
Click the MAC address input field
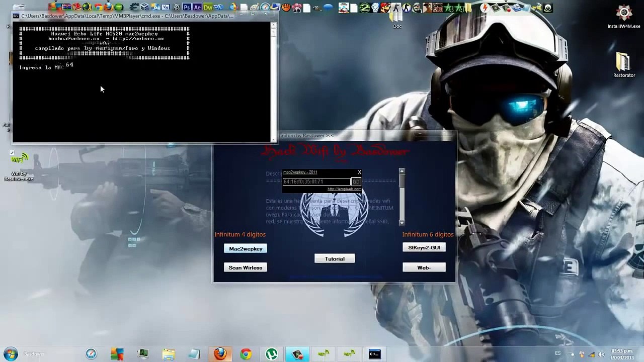click(316, 182)
